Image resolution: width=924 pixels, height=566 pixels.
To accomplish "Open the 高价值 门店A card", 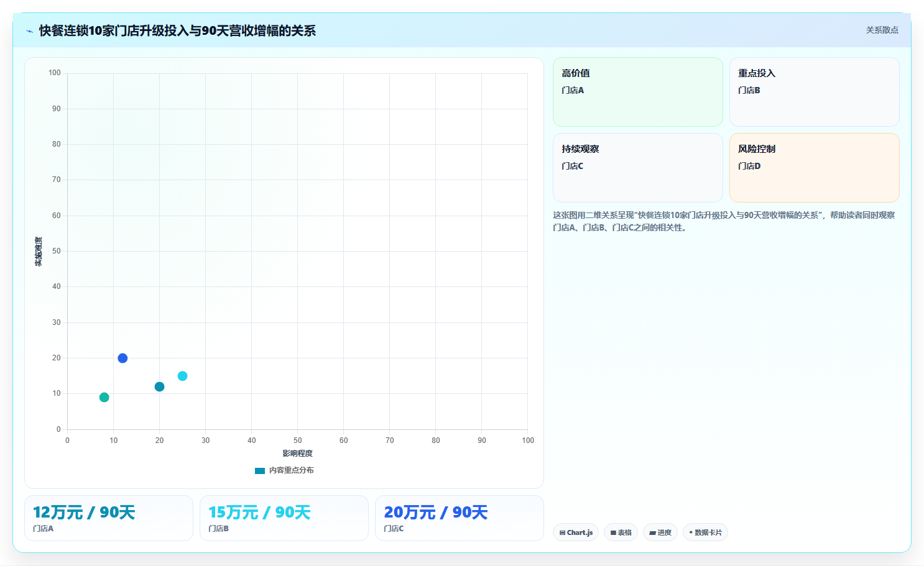I will [637, 92].
